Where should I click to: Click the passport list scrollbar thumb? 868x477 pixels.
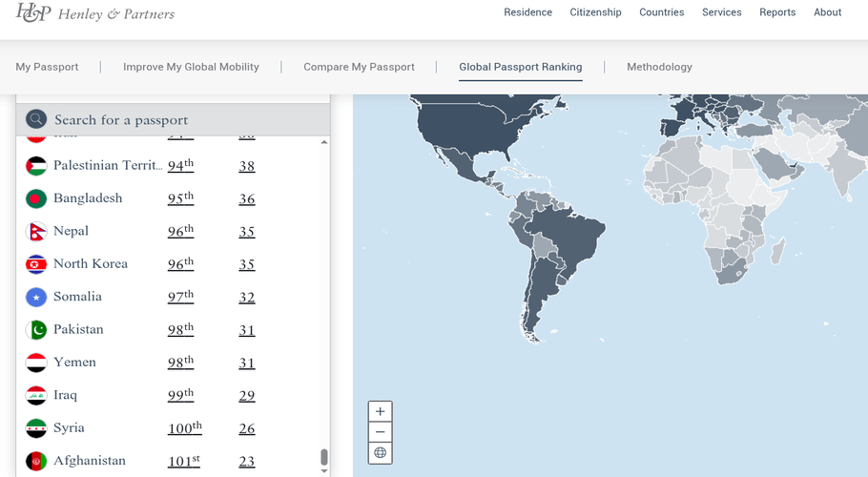[324, 457]
